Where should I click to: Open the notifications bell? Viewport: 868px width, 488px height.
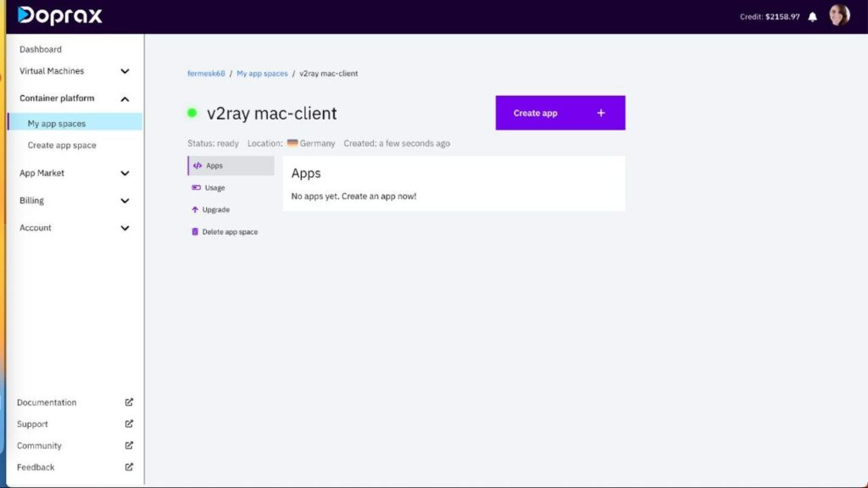point(812,17)
